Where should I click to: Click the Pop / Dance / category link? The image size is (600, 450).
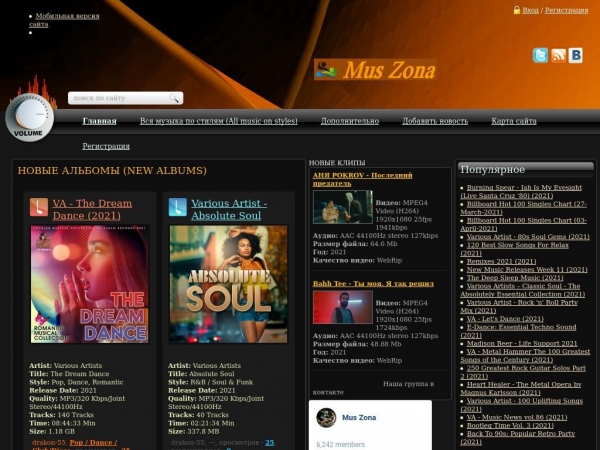tap(93, 443)
